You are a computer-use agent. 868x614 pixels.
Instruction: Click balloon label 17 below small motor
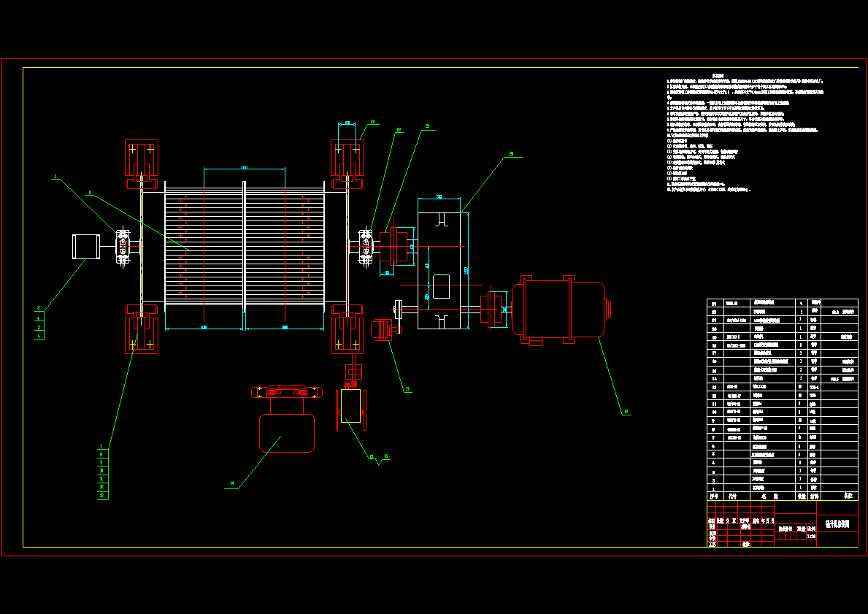tap(407, 389)
